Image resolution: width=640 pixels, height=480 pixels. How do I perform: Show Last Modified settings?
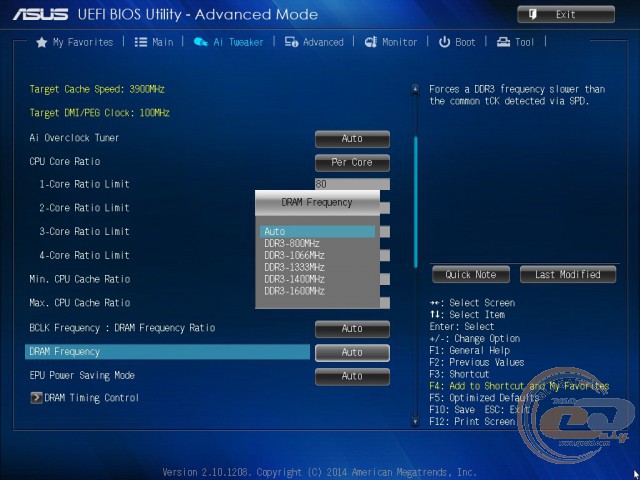[568, 274]
